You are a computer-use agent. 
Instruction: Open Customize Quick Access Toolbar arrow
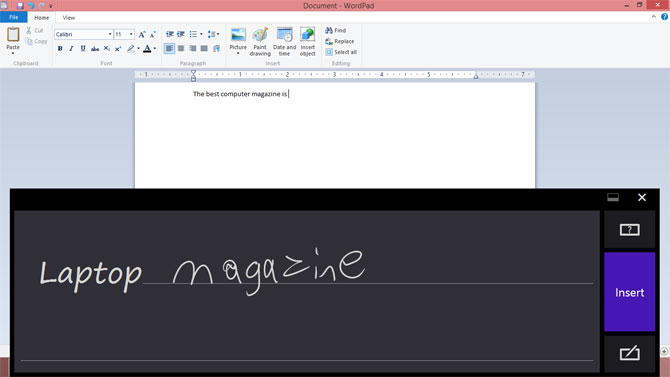point(50,6)
